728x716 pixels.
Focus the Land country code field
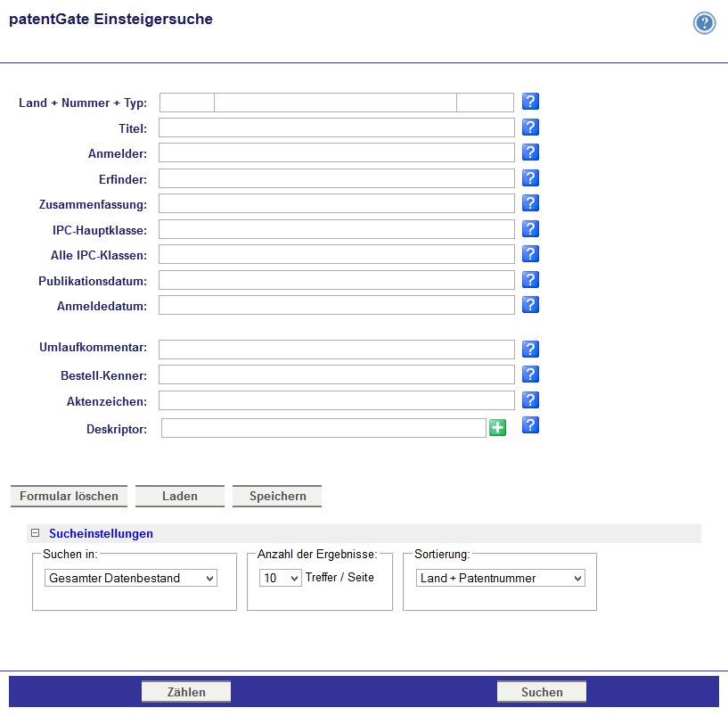coord(187,103)
